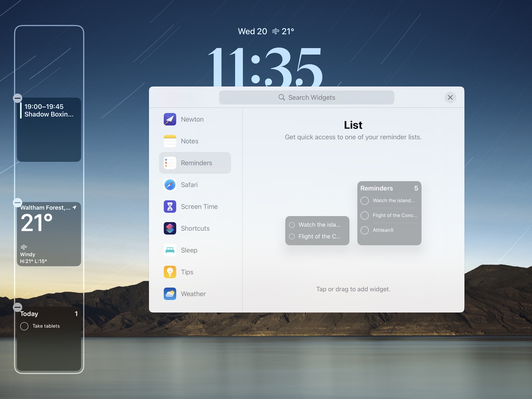
Task: Remove the Today reminders widget
Action: point(17,307)
